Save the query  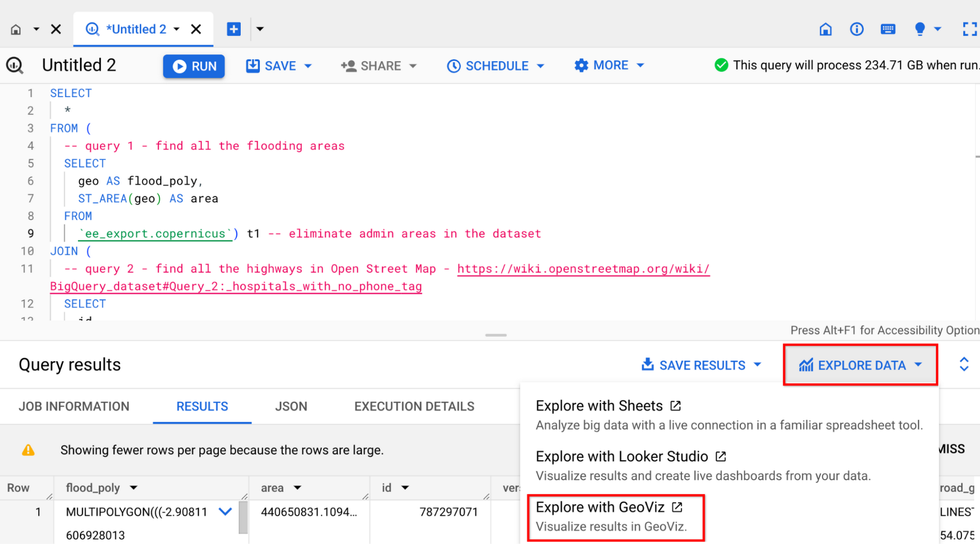point(271,66)
